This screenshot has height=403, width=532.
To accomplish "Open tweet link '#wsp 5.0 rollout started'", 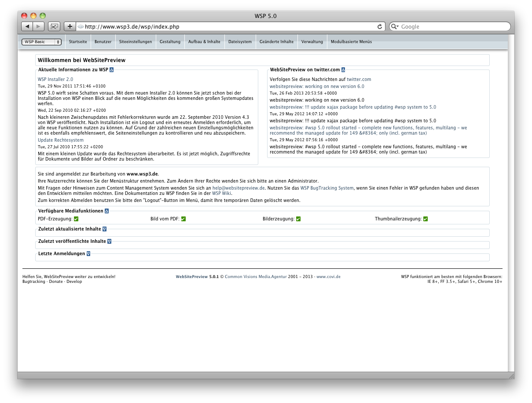I will pos(368,130).
